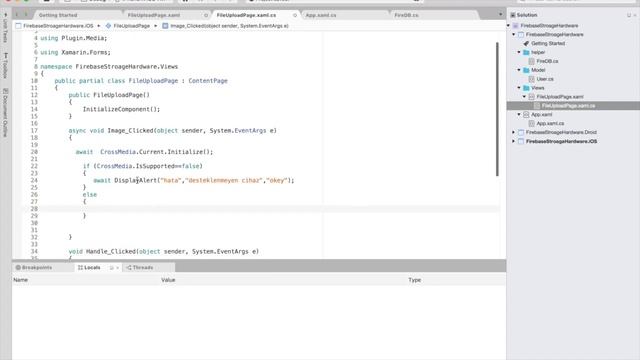Viewport: 640px width, 360px height.
Task: Click the Locals pad dock icon
Action: pos(111,268)
